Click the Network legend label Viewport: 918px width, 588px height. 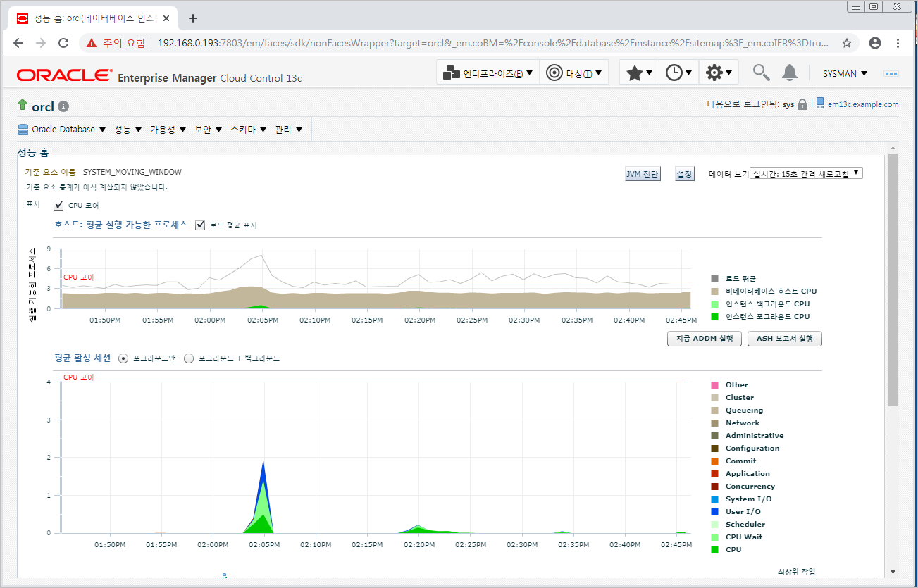pos(743,423)
